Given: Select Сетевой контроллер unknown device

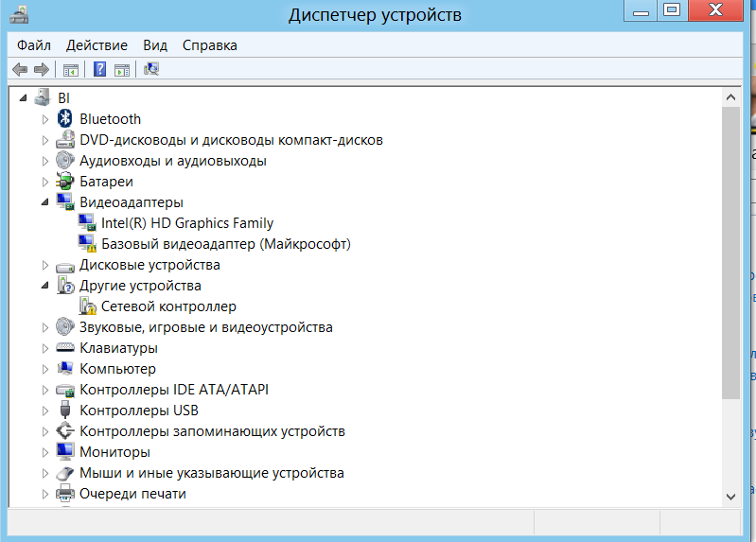Looking at the screenshot, I should point(168,306).
